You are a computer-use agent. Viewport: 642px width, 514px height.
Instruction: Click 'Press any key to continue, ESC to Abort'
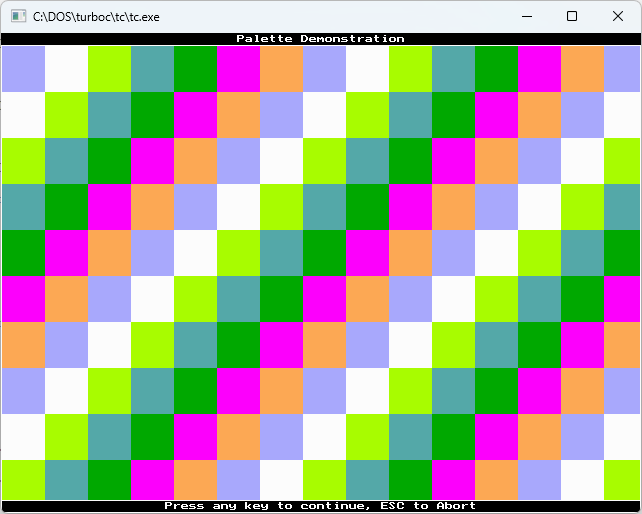[320, 506]
